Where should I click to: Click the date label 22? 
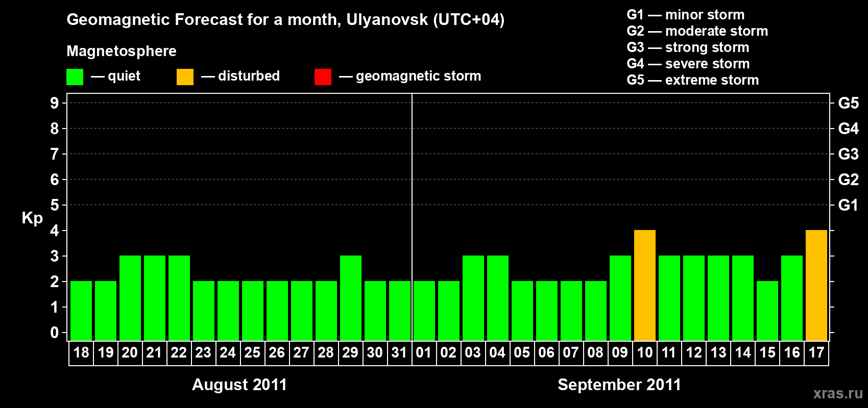pos(179,352)
